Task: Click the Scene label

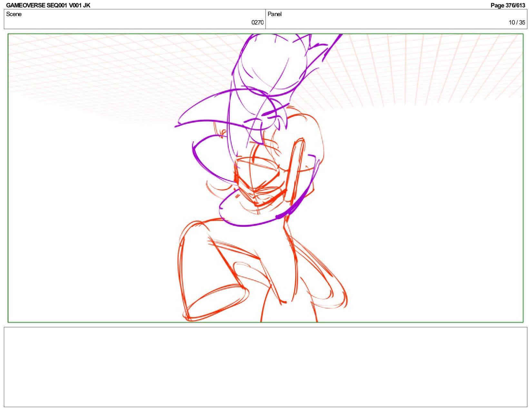Action: click(x=14, y=14)
